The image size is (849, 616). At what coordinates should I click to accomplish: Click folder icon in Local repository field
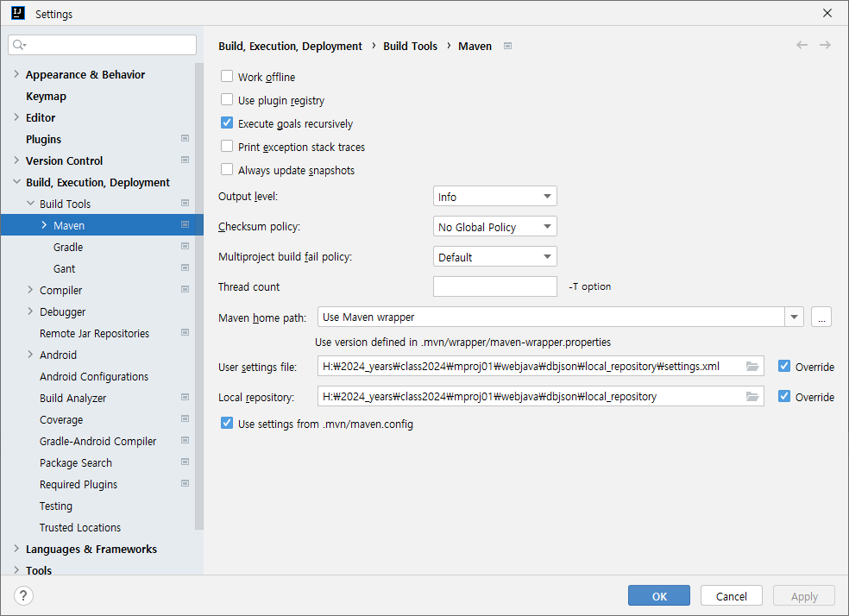tap(752, 397)
